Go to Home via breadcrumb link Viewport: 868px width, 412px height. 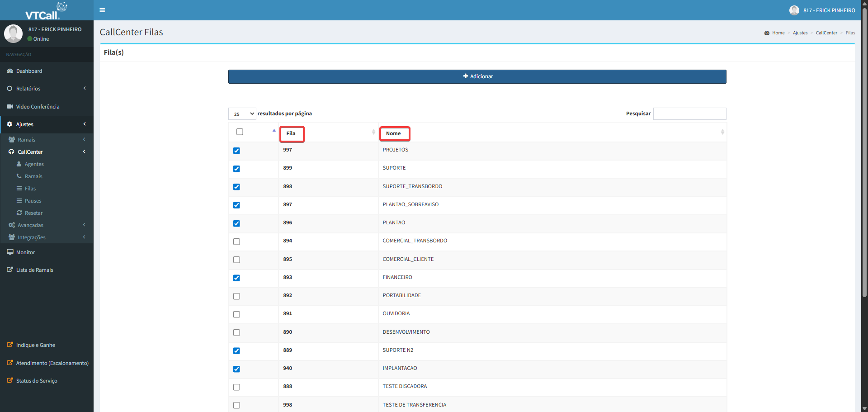778,33
